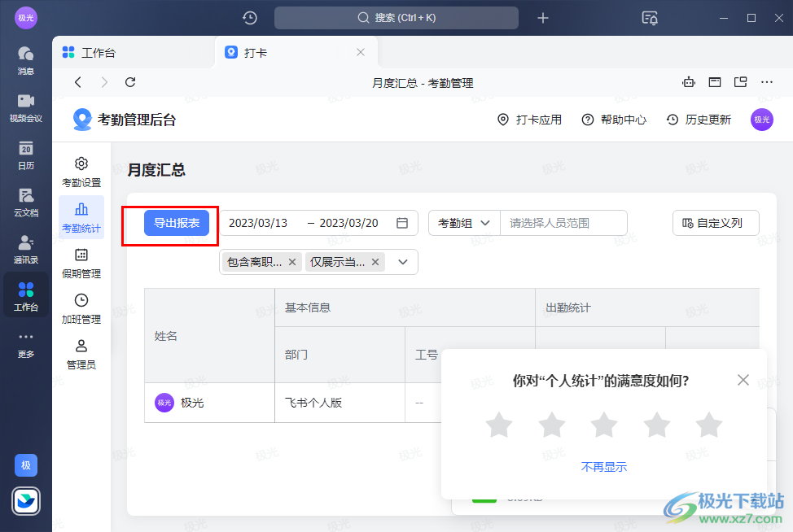Click the start date 2023/03/13 field
This screenshot has height=532, width=793.
click(x=258, y=223)
